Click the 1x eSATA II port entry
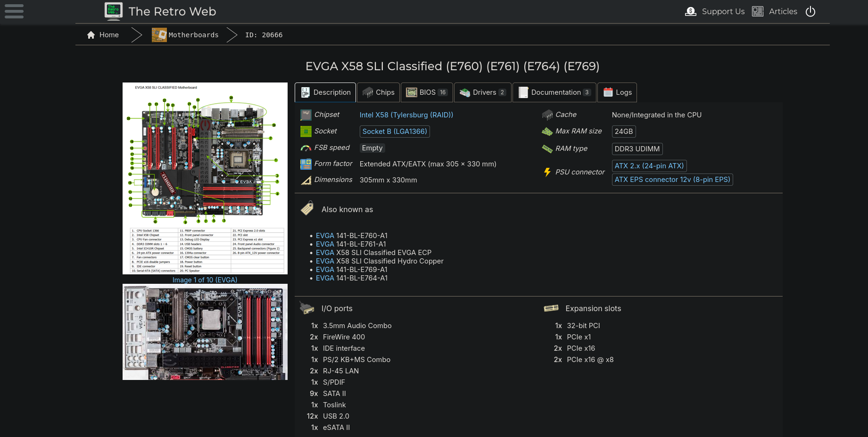Image resolution: width=868 pixels, height=437 pixels. 331,428
